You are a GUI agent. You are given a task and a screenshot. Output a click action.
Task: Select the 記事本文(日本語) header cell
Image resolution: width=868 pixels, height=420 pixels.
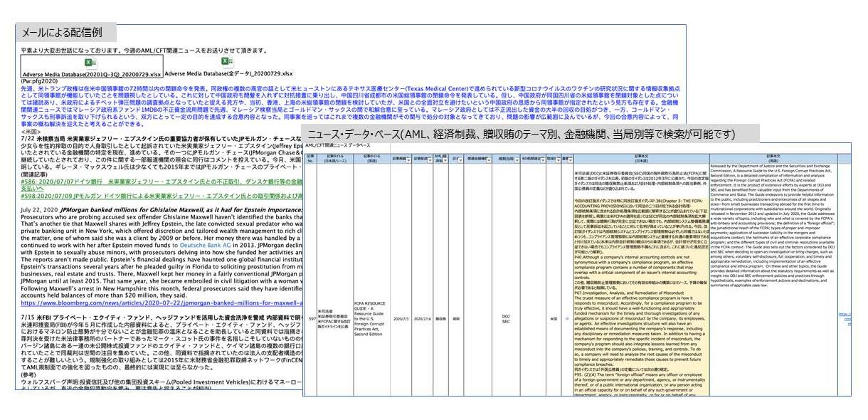641,159
